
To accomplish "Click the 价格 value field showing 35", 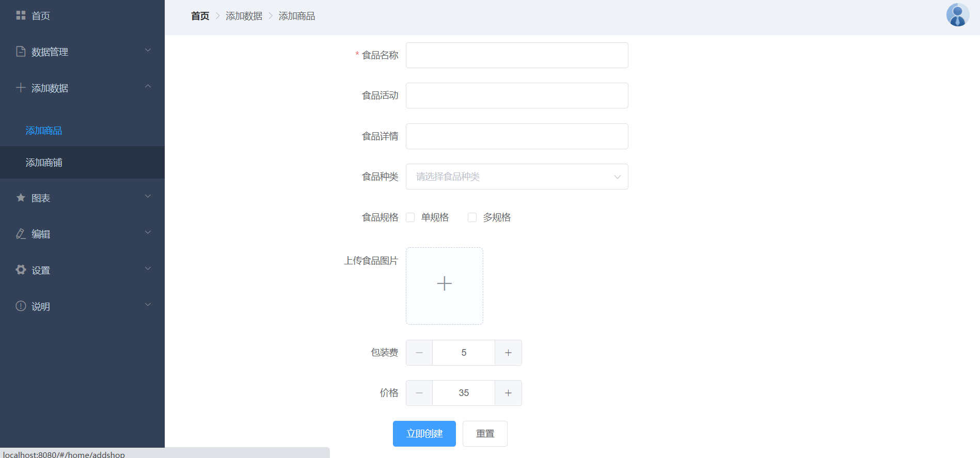I will (x=464, y=393).
